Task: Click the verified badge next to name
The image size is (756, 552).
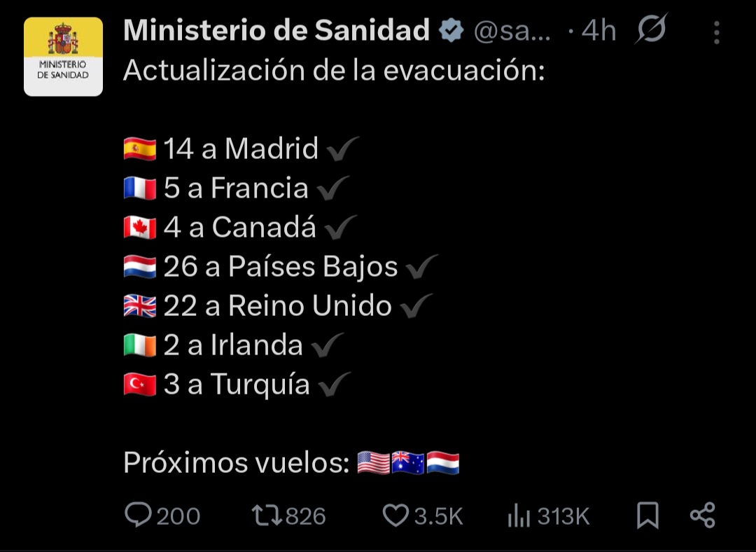Action: tap(451, 30)
